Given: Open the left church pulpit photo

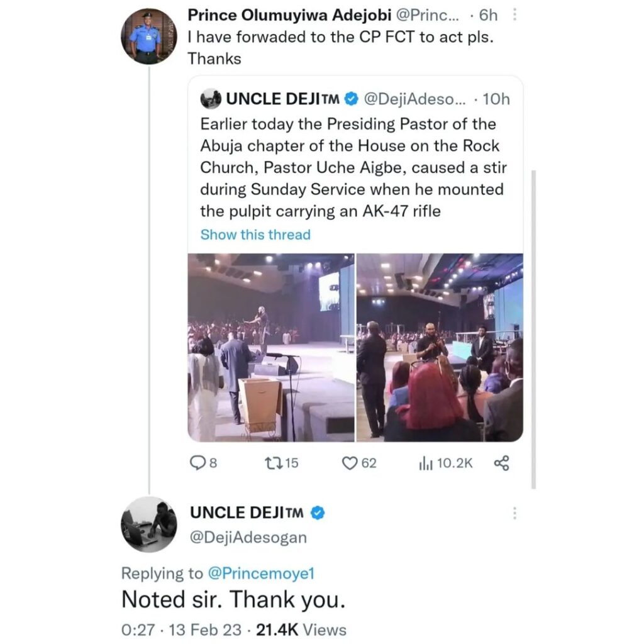Looking at the screenshot, I should point(271,347).
